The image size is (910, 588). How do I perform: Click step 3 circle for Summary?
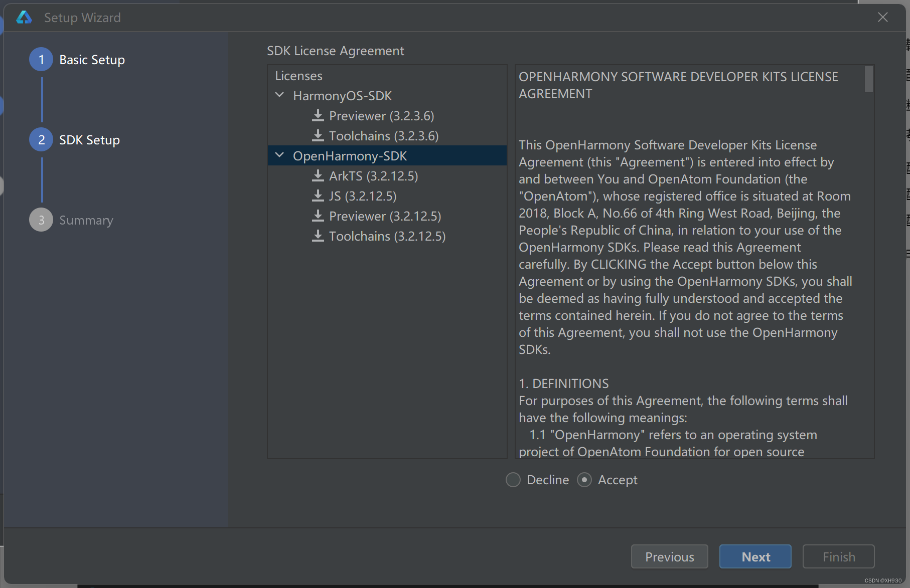point(41,220)
